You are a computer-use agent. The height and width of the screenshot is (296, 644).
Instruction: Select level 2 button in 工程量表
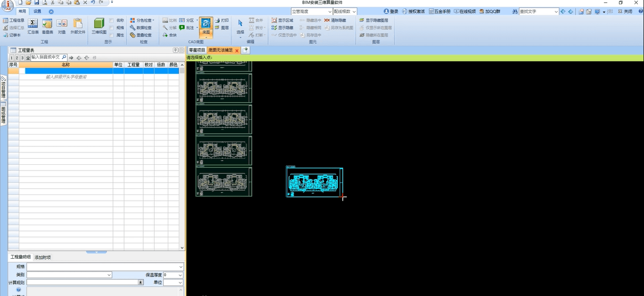(17, 58)
